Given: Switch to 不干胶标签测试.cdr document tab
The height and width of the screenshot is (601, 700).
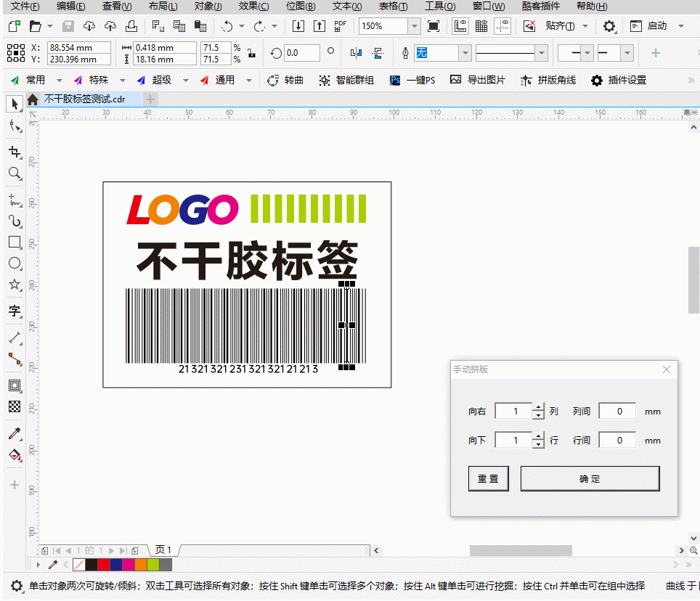Looking at the screenshot, I should 84,99.
